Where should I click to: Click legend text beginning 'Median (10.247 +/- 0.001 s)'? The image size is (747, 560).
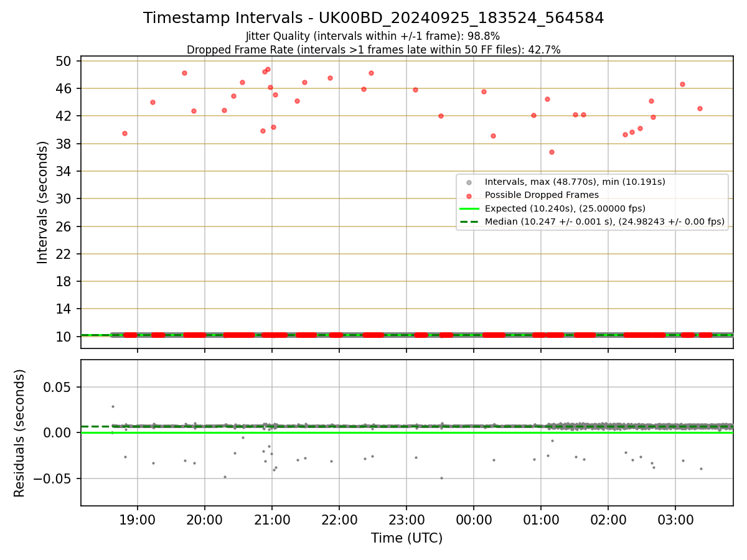(x=604, y=222)
